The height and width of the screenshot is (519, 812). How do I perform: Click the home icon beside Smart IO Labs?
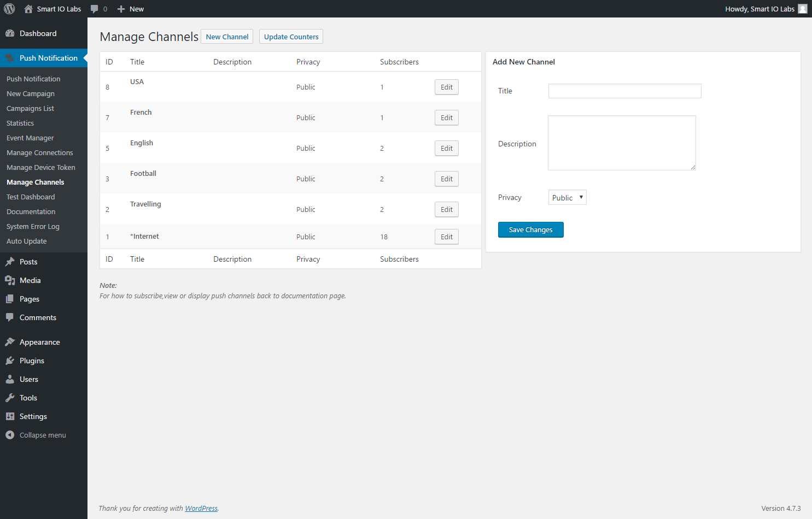tap(28, 9)
